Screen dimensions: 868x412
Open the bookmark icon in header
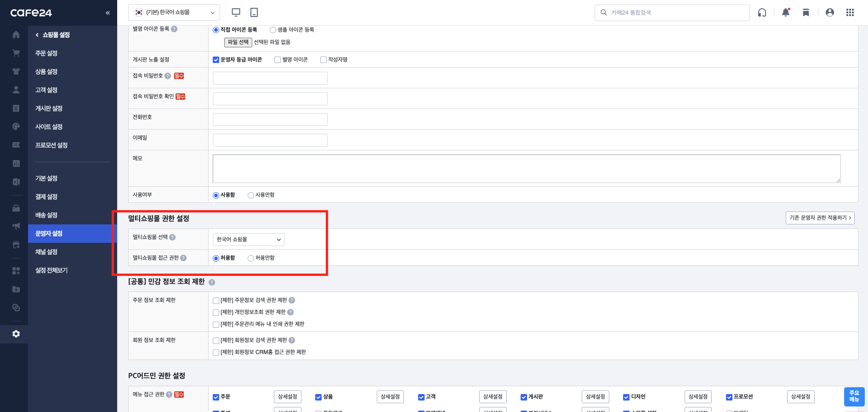[x=806, y=12]
